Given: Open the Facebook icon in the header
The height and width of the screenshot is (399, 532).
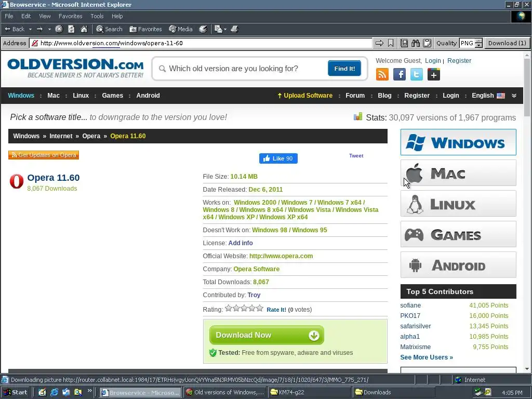Looking at the screenshot, I should [x=400, y=74].
